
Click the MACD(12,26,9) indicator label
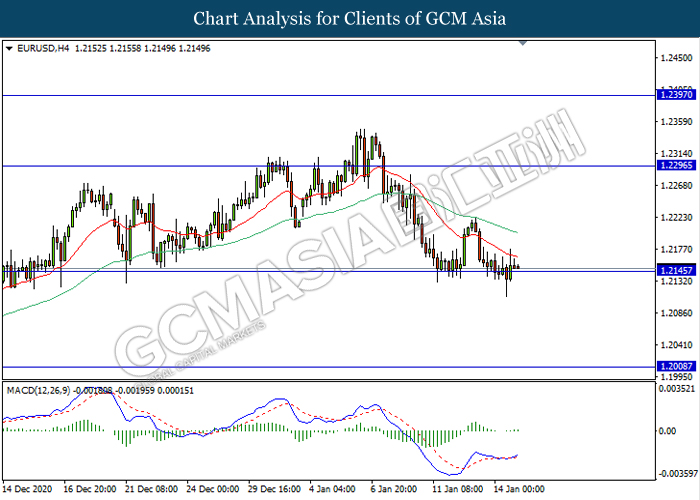click(x=38, y=391)
